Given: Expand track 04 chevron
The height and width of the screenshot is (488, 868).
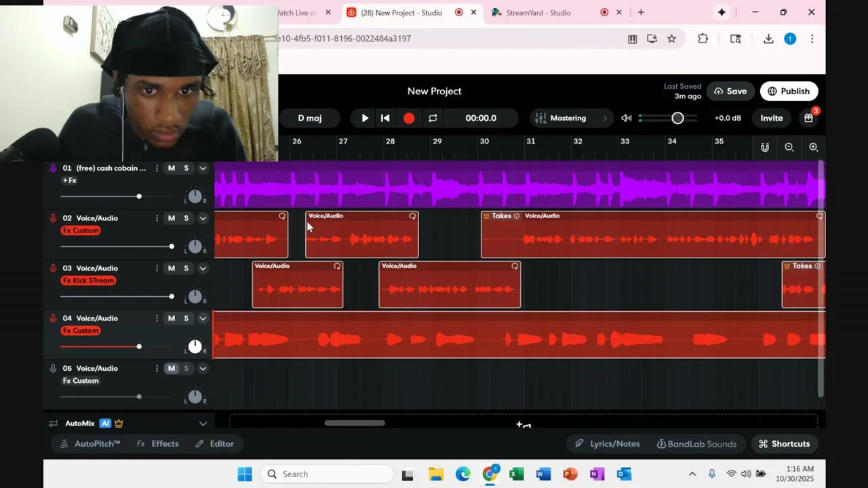Looking at the screenshot, I should pyautogui.click(x=203, y=319).
